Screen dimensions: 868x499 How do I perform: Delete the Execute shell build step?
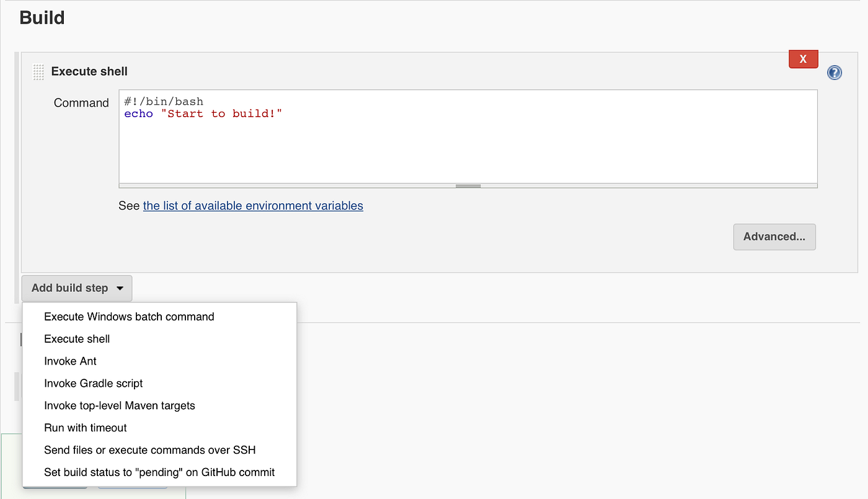pos(803,58)
